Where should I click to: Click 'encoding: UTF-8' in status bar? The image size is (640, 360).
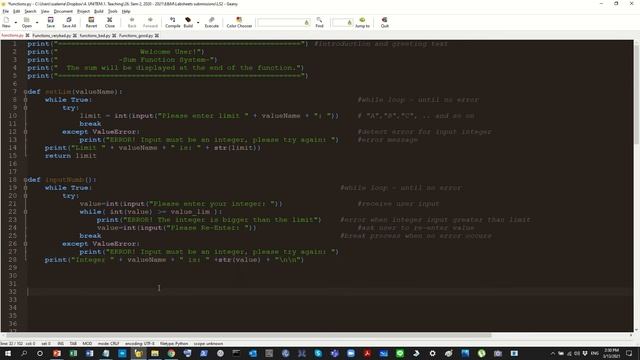[140, 344]
